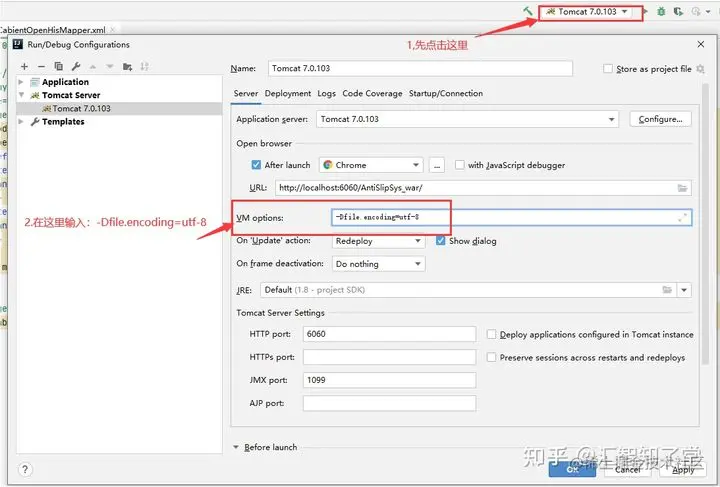Screen dimensions: 720x487
Task: Click the Run with Coverage icon
Action: pos(678,11)
